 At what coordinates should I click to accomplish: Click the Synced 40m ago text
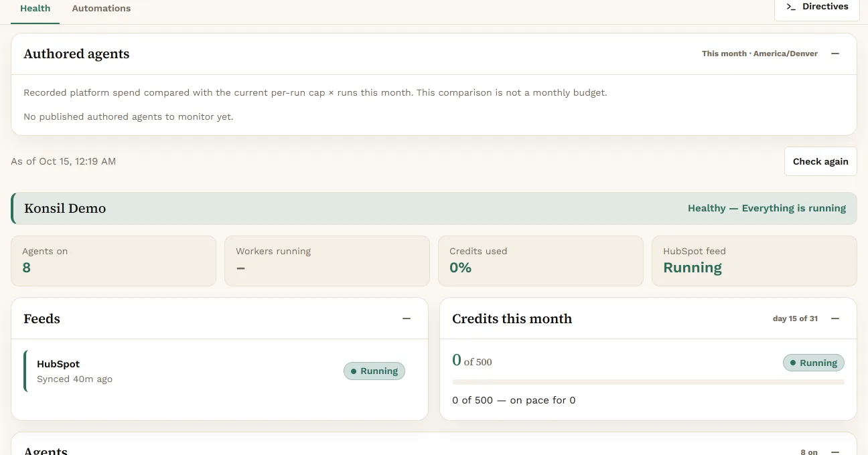point(74,379)
